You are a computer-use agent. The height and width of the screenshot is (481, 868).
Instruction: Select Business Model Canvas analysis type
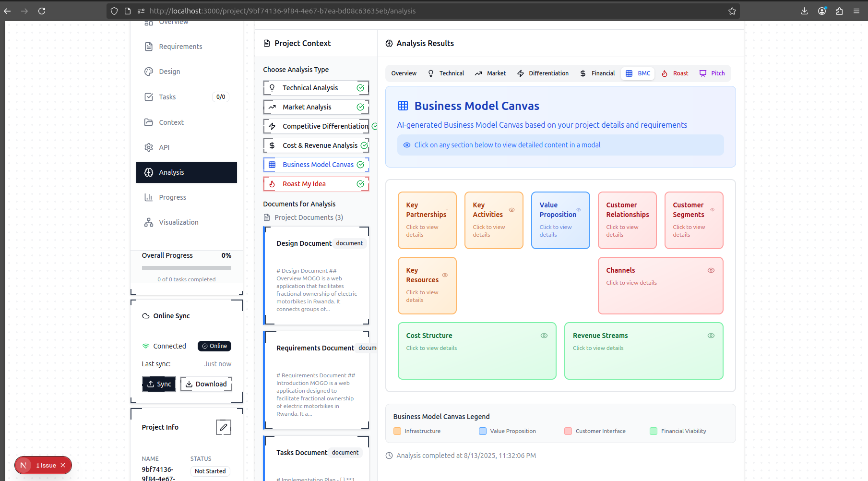[x=316, y=165]
